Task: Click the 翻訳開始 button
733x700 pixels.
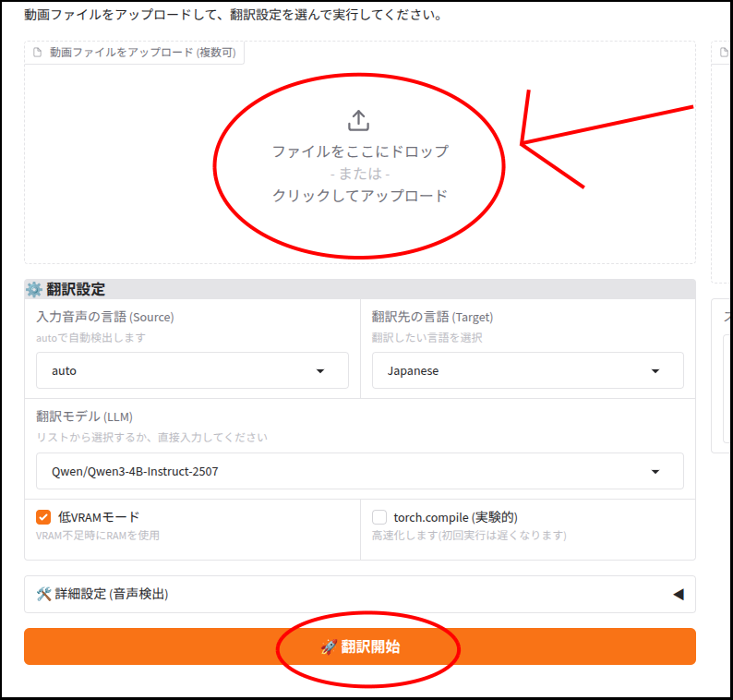Action: coord(360,646)
